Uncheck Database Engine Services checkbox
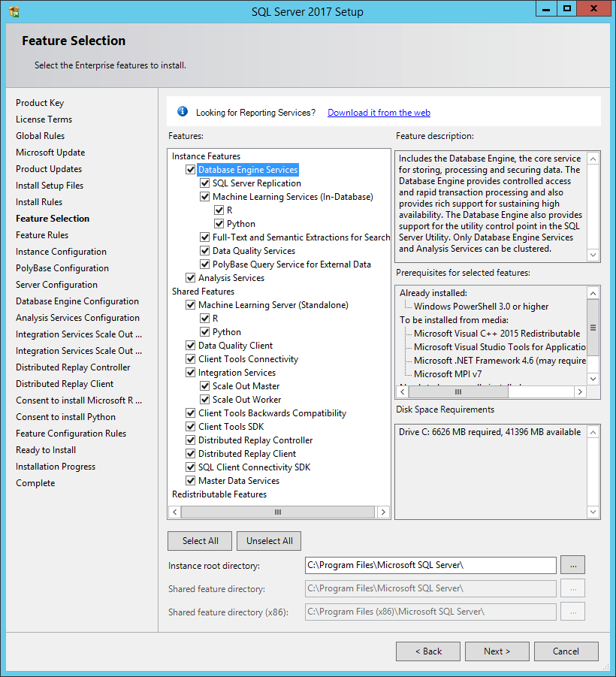This screenshot has height=677, width=616. click(190, 170)
